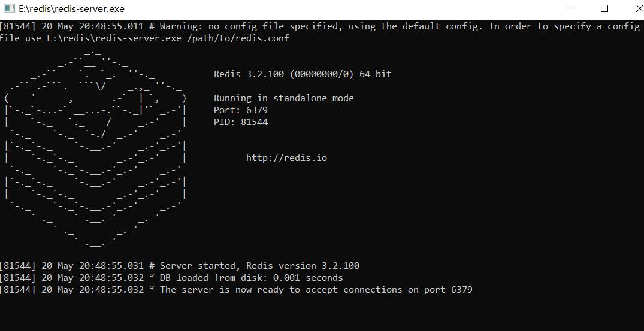Screen dimensions: 644x331
Task: Click the http://redis.io URL text
Action: (x=287, y=158)
